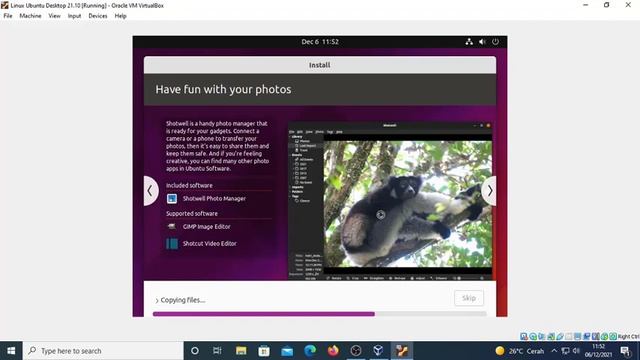
Task: Click the installation progress bar
Action: [x=320, y=314]
